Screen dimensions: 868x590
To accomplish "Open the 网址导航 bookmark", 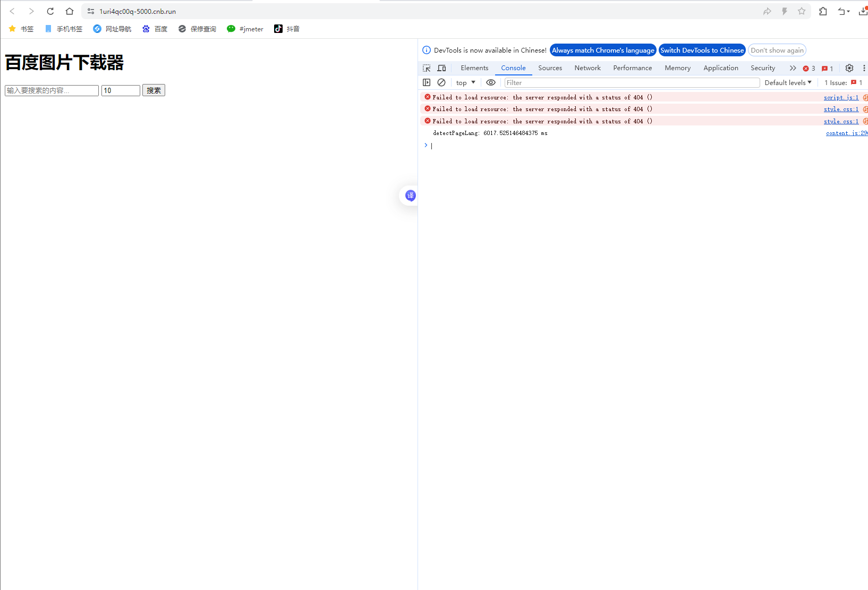I will [112, 29].
